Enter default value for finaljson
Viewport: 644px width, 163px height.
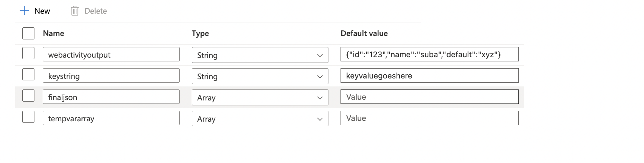tap(429, 97)
